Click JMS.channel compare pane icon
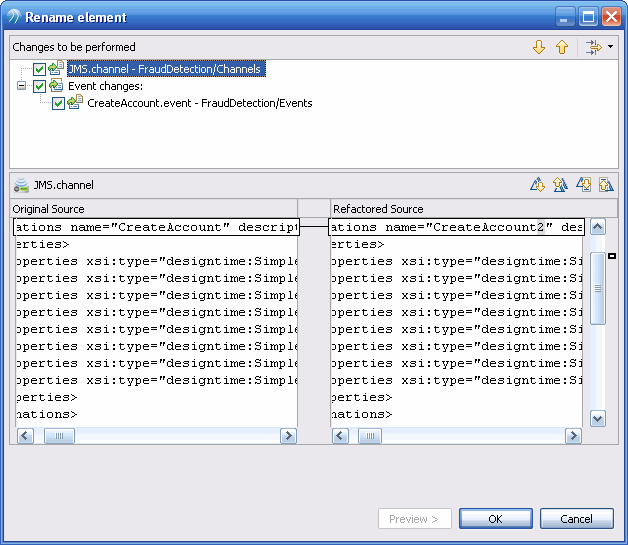The image size is (628, 545). [21, 185]
